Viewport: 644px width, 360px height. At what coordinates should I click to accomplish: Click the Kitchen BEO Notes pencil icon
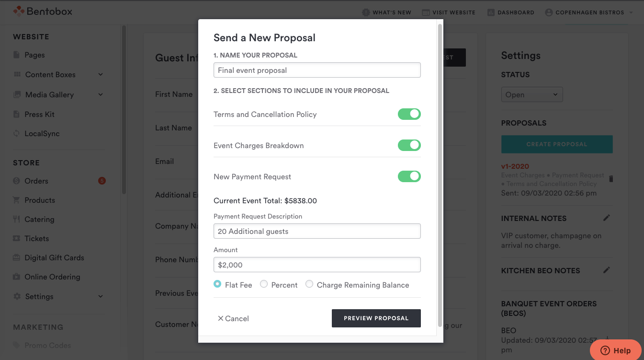(x=607, y=270)
